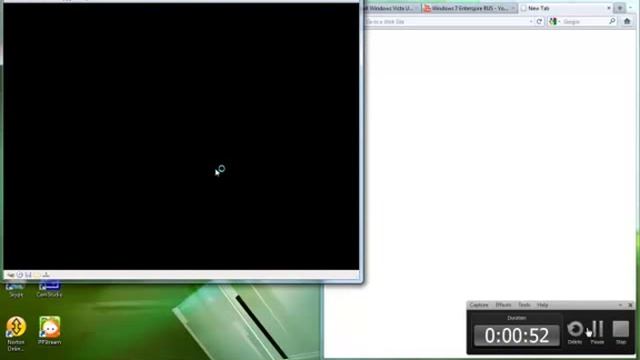Open the recorder's Help menu
The width and height of the screenshot is (640, 360).
tap(542, 305)
